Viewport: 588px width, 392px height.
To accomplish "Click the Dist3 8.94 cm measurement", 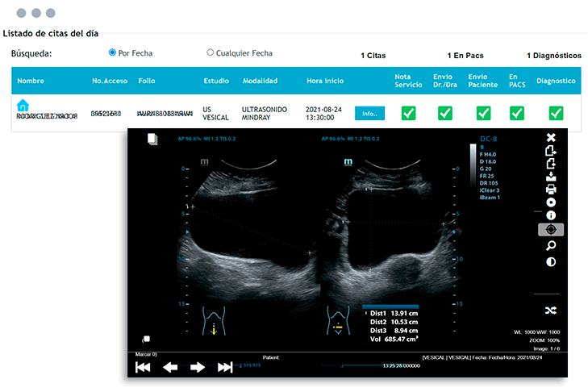I will (x=394, y=331).
